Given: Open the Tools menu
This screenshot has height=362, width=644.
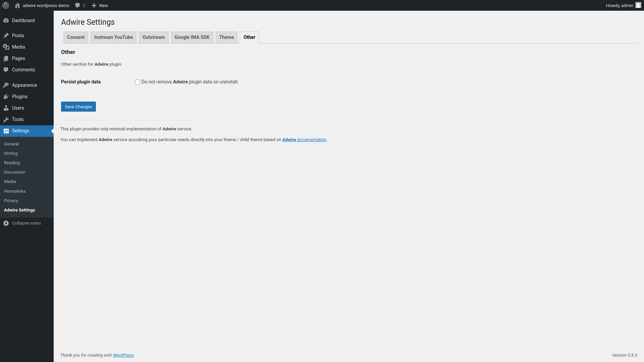Looking at the screenshot, I should pyautogui.click(x=18, y=119).
